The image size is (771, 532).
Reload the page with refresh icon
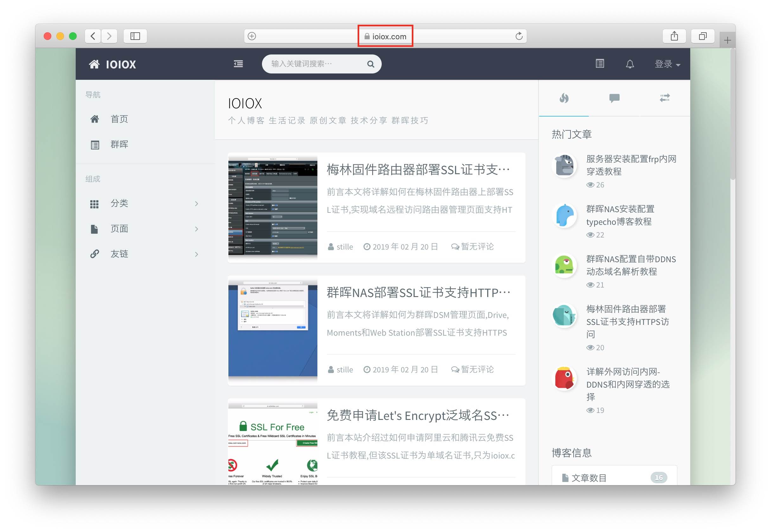point(519,36)
